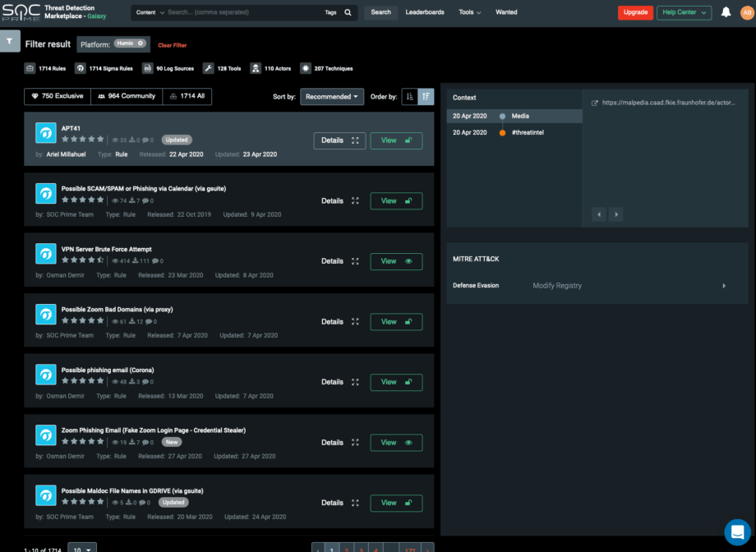
Task: Click the Modify Registry technique
Action: point(557,286)
